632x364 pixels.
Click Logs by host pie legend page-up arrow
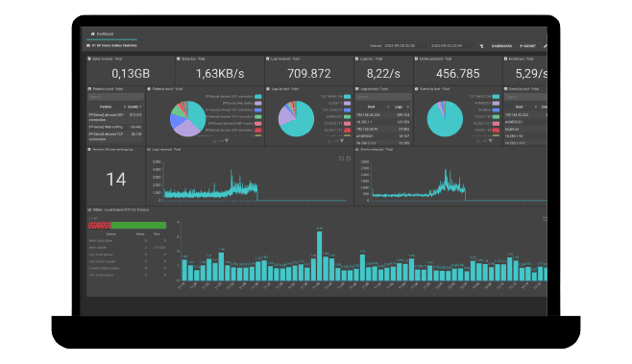coord(329,141)
